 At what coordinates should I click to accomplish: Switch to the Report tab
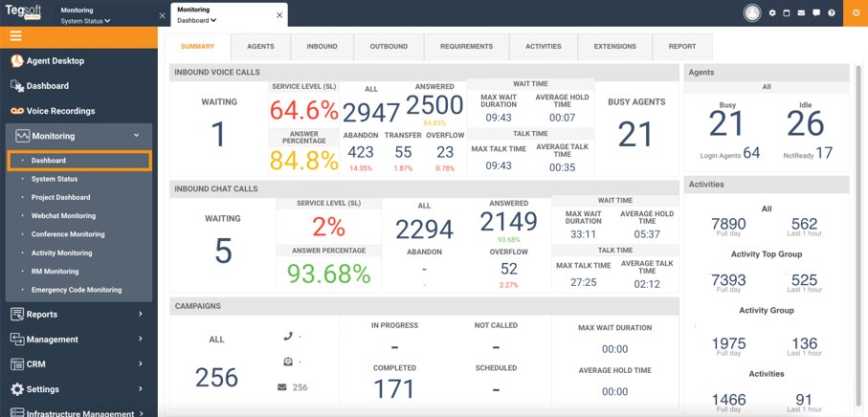682,47
